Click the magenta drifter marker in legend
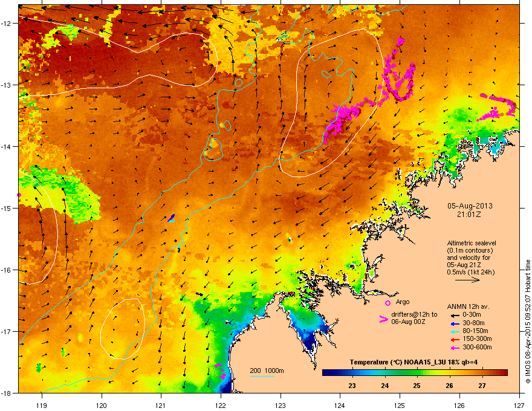 pos(383,319)
